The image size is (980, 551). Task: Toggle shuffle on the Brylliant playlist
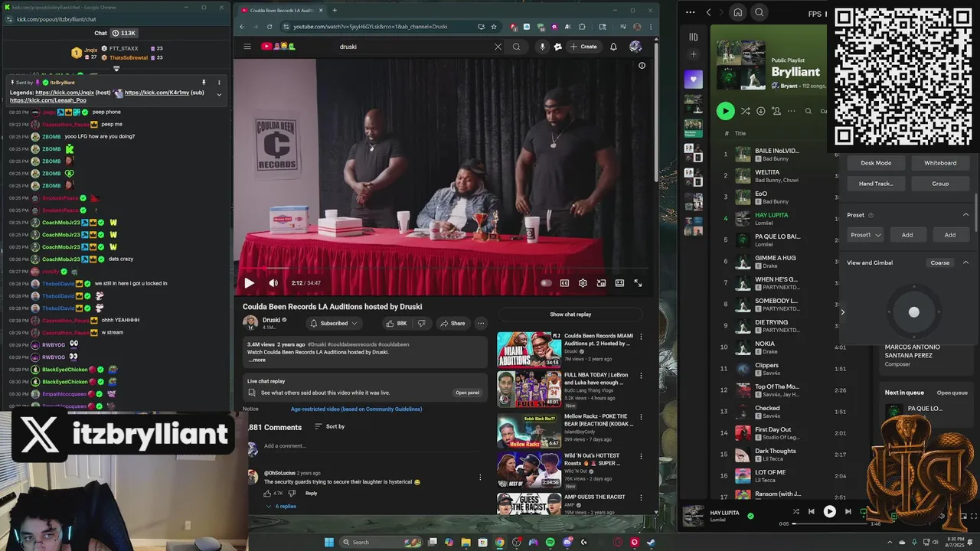pyautogui.click(x=745, y=111)
